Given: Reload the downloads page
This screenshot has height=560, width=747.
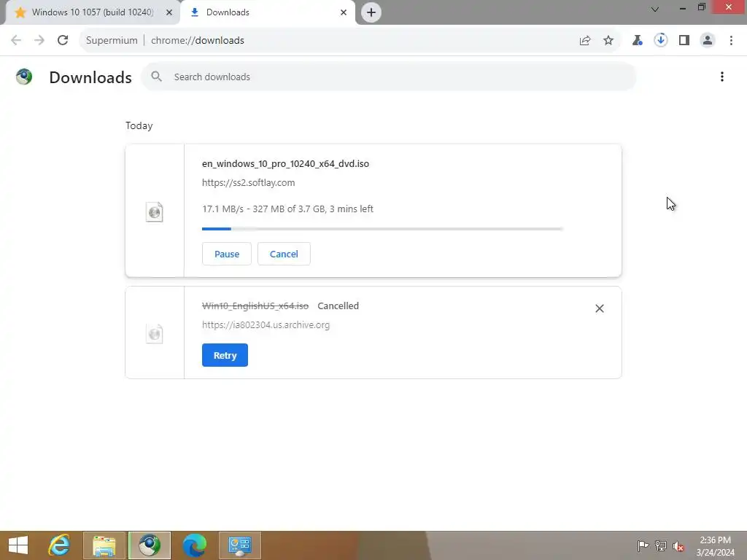Looking at the screenshot, I should (x=63, y=41).
